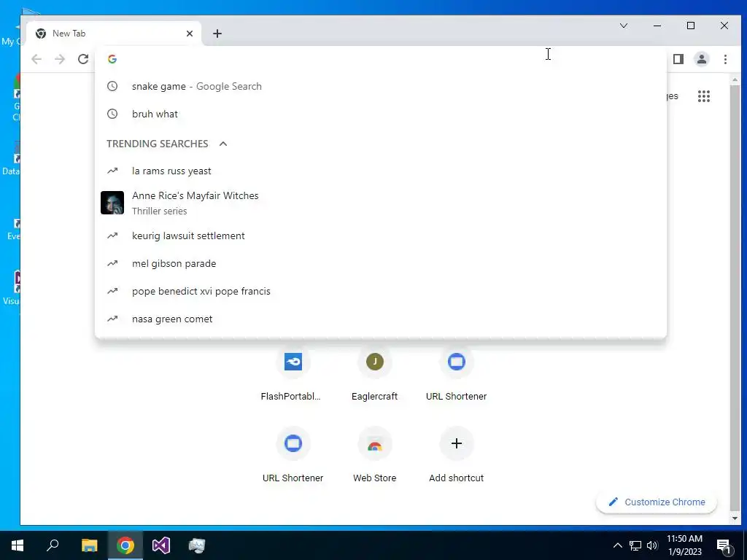
Task: Click the Google G icon in address bar
Action: click(112, 59)
